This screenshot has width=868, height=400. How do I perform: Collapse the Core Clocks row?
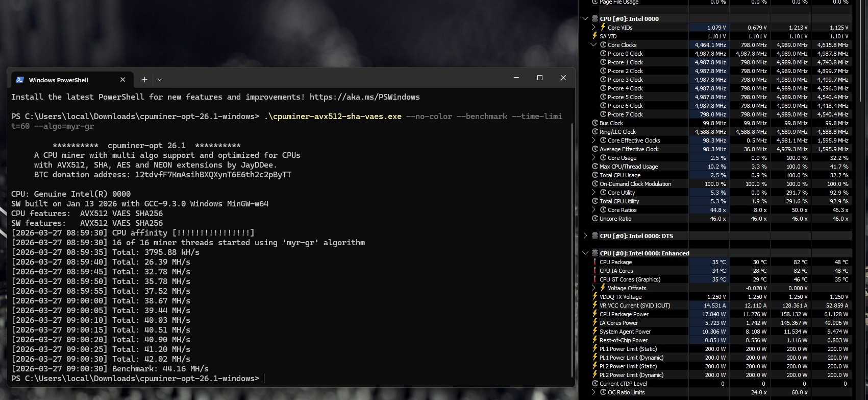tap(593, 45)
